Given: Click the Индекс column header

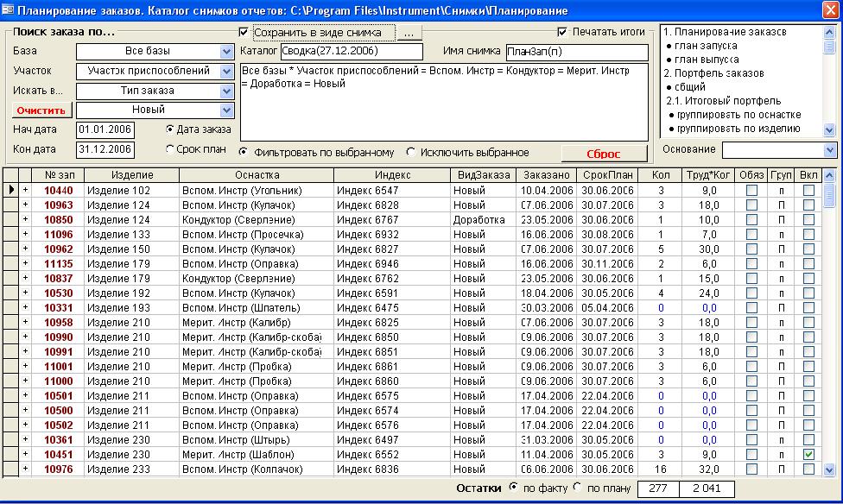Looking at the screenshot, I should click(x=392, y=175).
